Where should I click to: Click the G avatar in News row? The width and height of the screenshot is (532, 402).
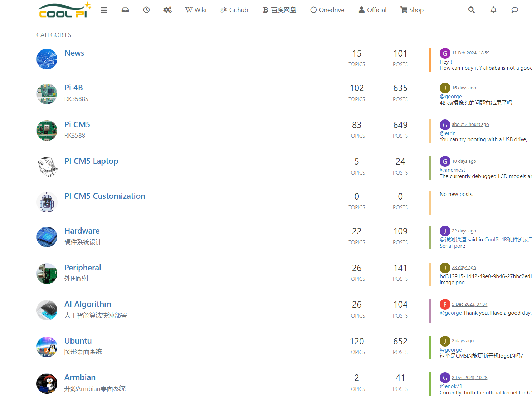coord(445,53)
